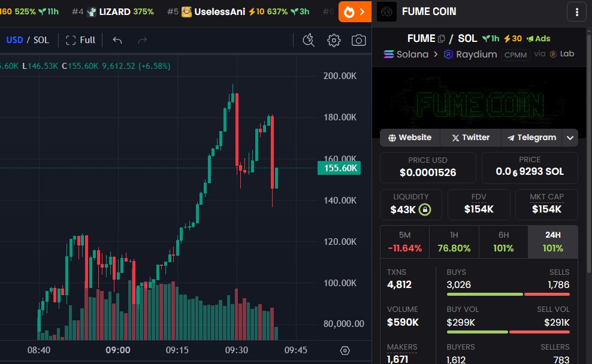
Task: Redo the chart action
Action: click(x=143, y=40)
